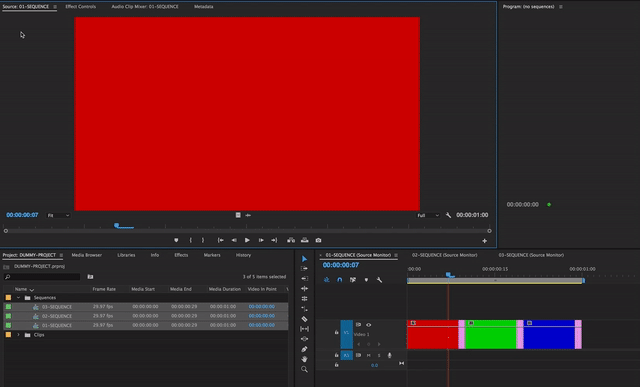Select the Selection arrow tool
Screen dimensions: 640x387
(304, 259)
